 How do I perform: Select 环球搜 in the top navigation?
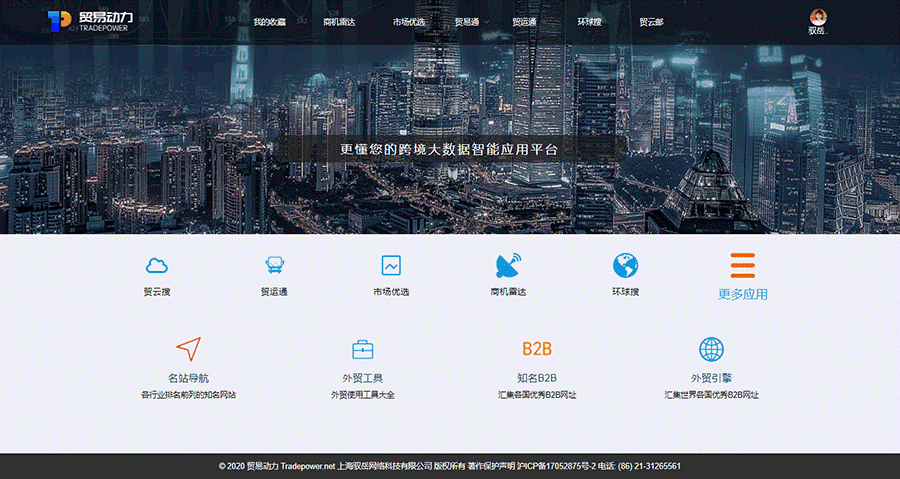[x=589, y=22]
